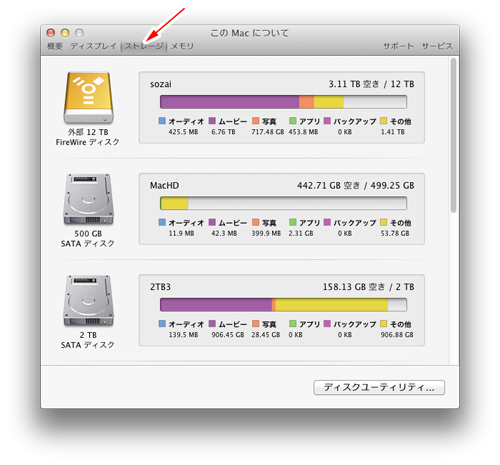
Task: Open the ディスプレイ tab
Action: coord(93,46)
